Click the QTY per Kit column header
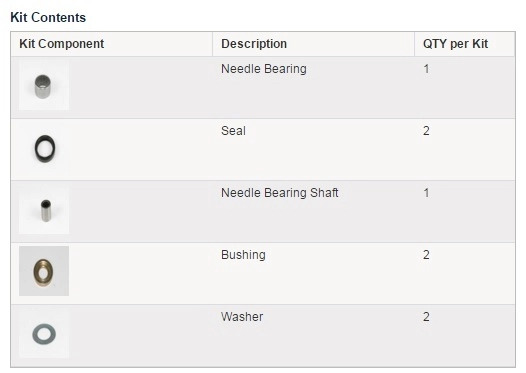Viewport: 526px width, 373px height. [x=455, y=44]
